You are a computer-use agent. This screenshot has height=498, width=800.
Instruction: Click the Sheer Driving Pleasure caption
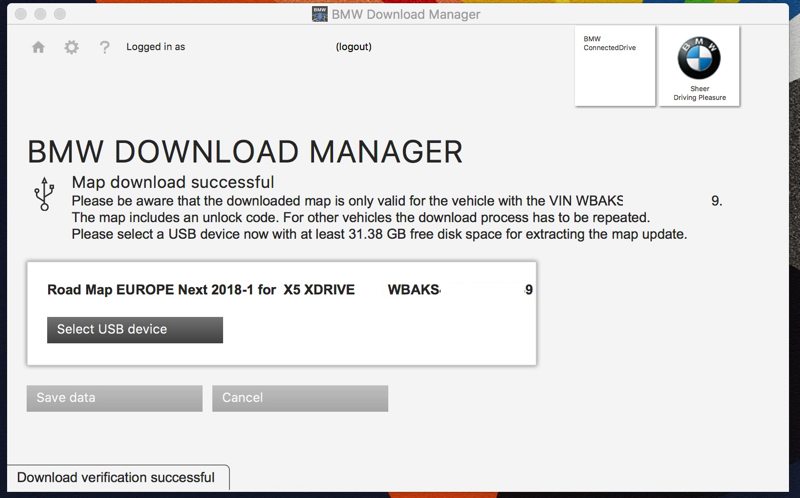pyautogui.click(x=699, y=93)
